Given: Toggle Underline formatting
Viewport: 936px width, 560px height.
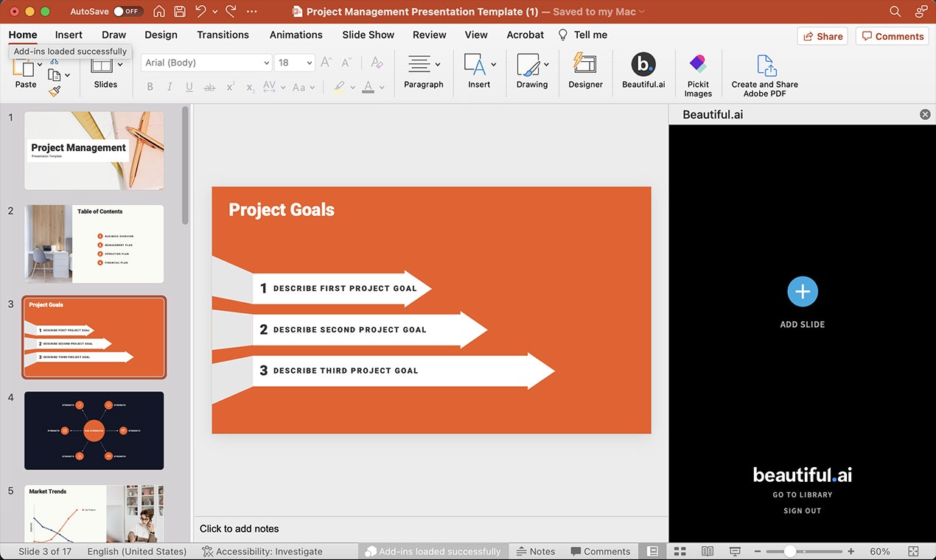Looking at the screenshot, I should [x=189, y=87].
